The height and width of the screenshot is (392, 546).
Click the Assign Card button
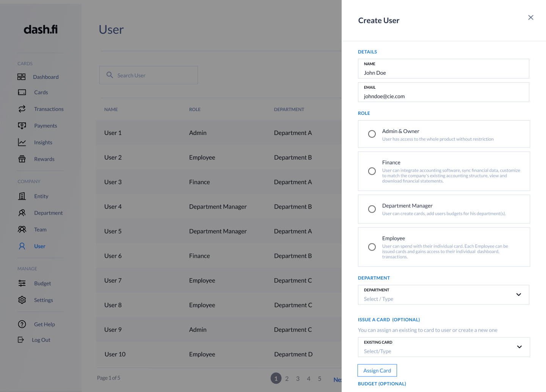click(377, 370)
